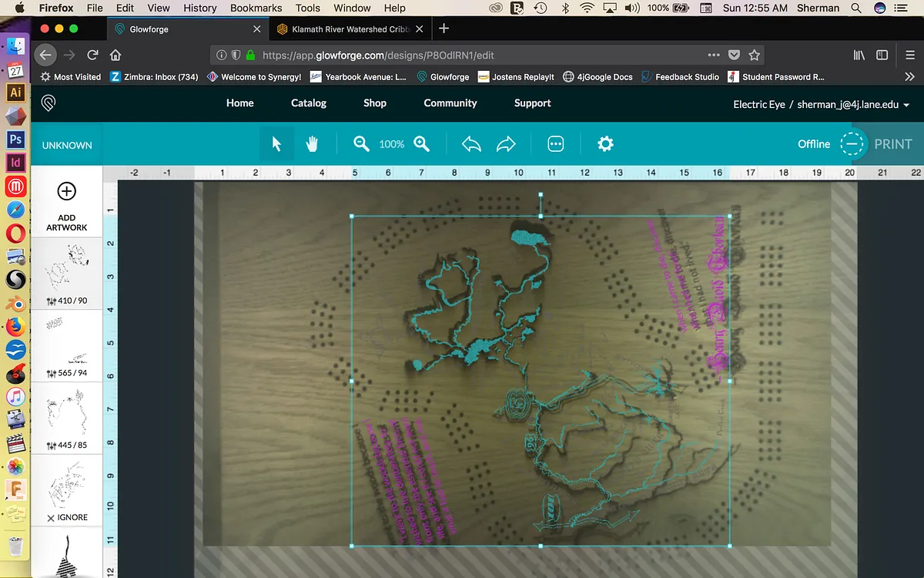924x578 pixels.
Task: Open the UNKNOWN material selector
Action: (x=67, y=145)
